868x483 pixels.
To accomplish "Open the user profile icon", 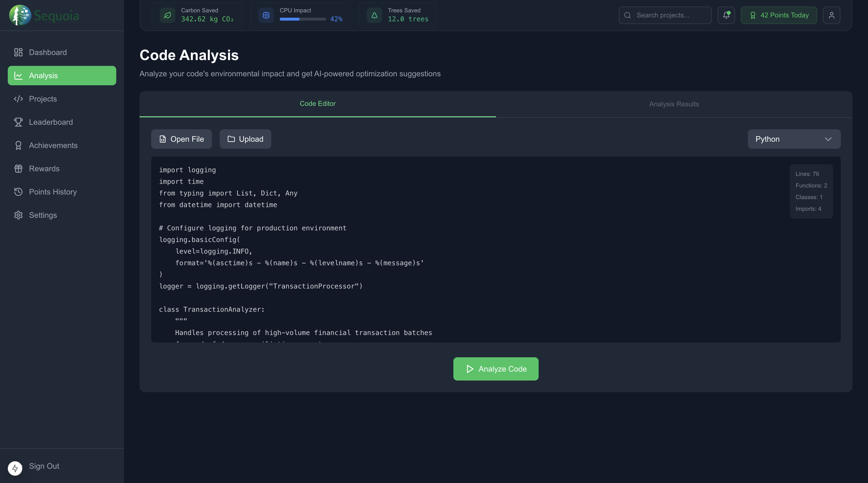I will 831,15.
